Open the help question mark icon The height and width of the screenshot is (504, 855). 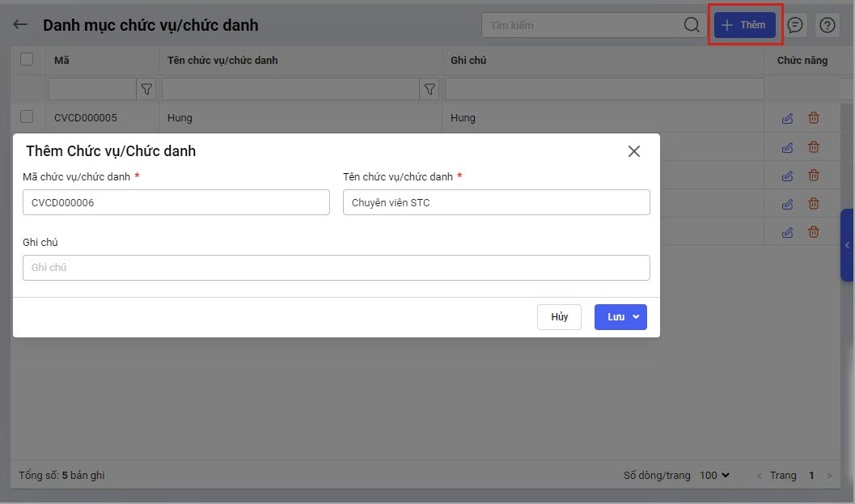tap(827, 25)
